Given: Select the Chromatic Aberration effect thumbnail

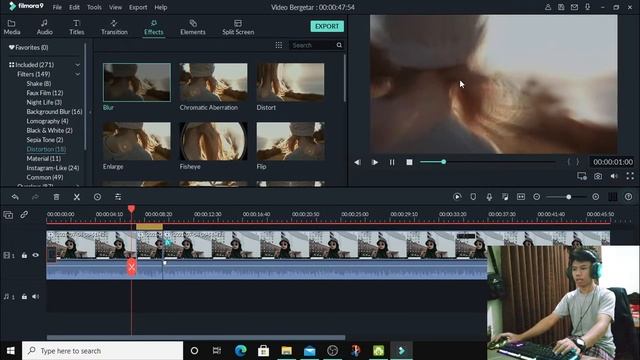Looking at the screenshot, I should [213, 82].
